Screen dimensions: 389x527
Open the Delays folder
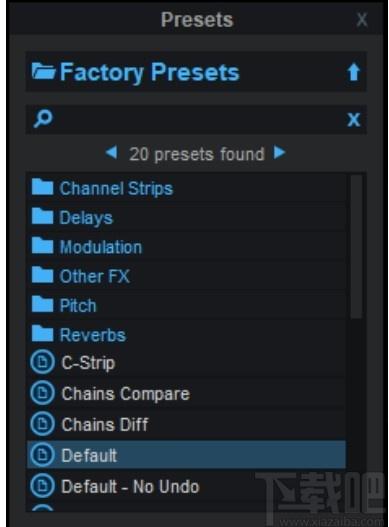186,217
